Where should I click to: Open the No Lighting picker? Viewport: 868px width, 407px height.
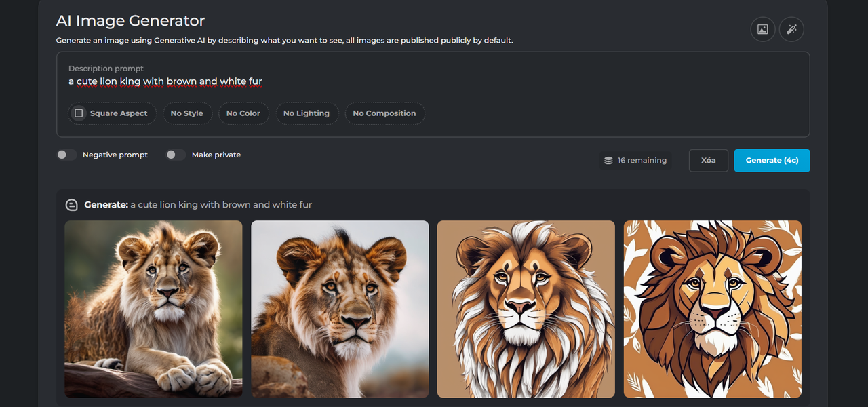point(306,113)
